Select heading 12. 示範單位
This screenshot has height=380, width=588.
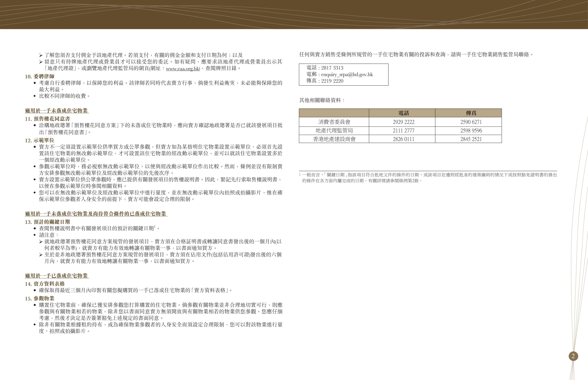tap(40, 140)
